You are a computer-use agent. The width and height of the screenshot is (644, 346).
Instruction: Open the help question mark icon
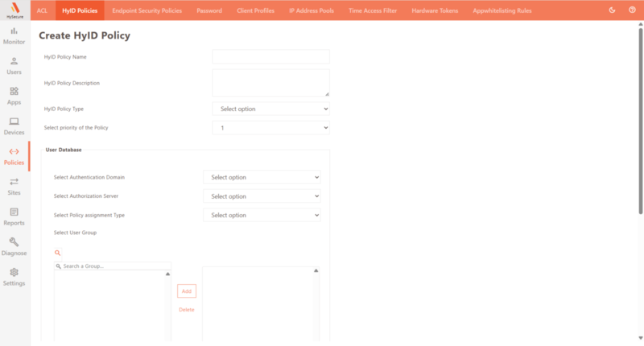tap(632, 10)
